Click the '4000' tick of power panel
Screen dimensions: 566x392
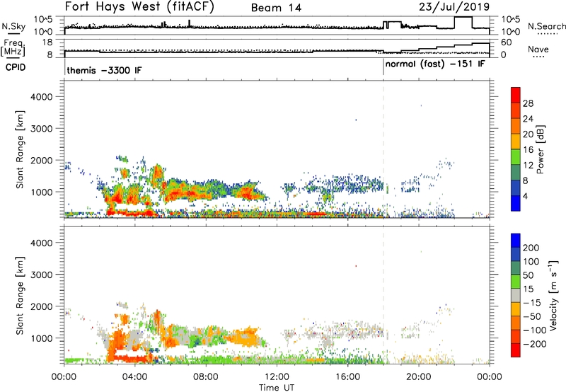[x=41, y=97]
